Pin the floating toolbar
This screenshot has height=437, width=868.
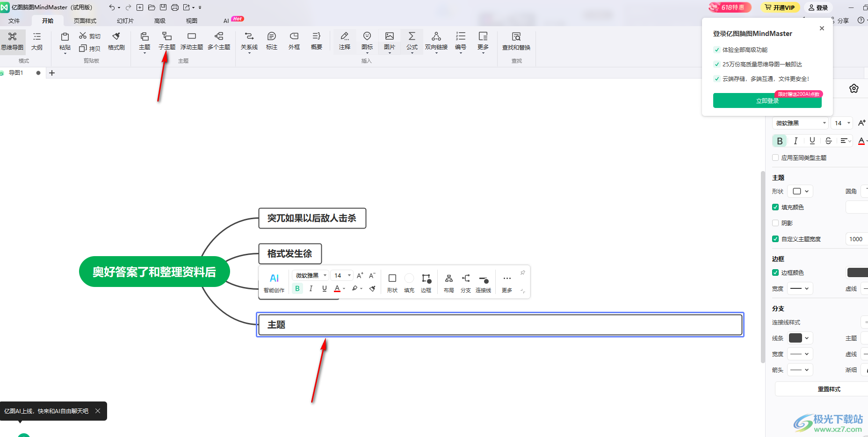click(523, 272)
